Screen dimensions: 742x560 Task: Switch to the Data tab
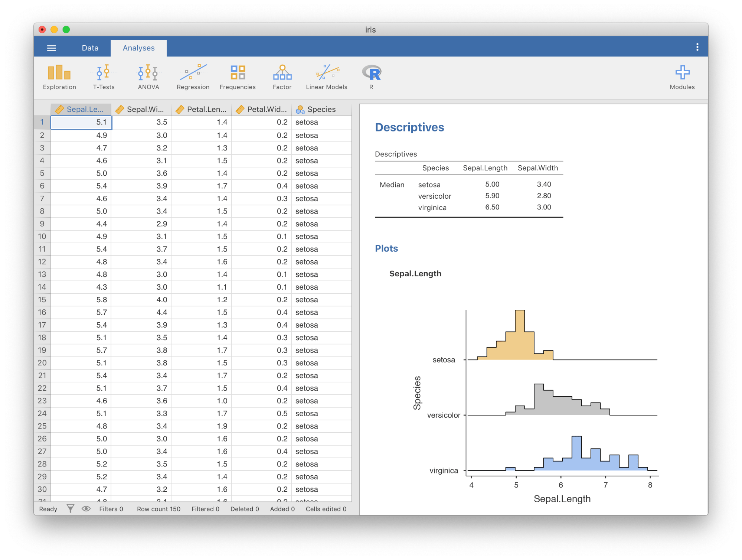[90, 48]
